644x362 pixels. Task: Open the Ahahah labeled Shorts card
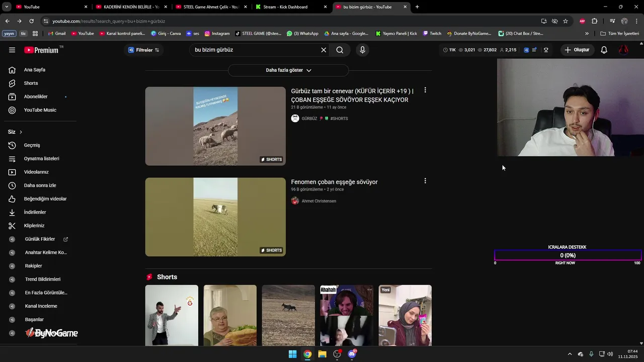click(x=347, y=315)
